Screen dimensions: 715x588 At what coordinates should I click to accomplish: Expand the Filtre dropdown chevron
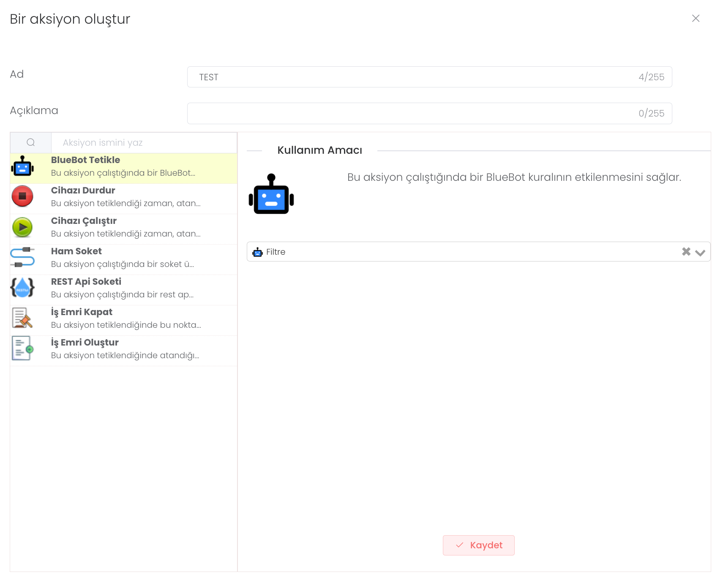point(700,252)
